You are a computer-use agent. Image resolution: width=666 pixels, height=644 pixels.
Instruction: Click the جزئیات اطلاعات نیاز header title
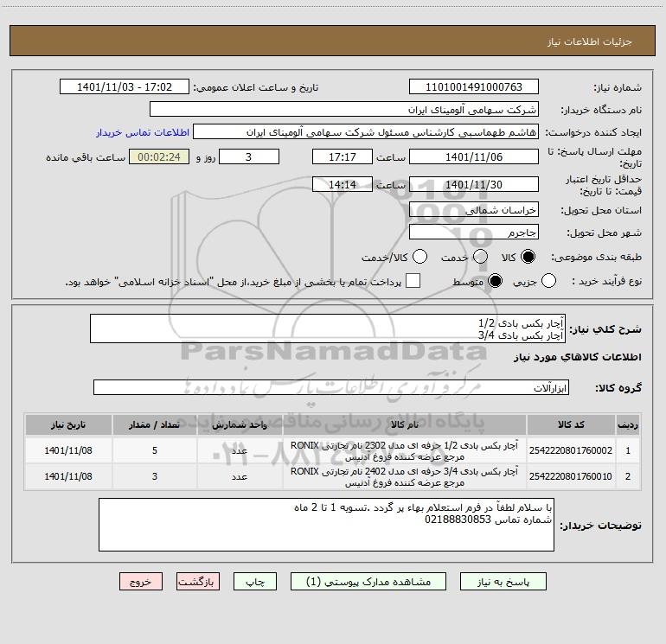pyautogui.click(x=589, y=41)
